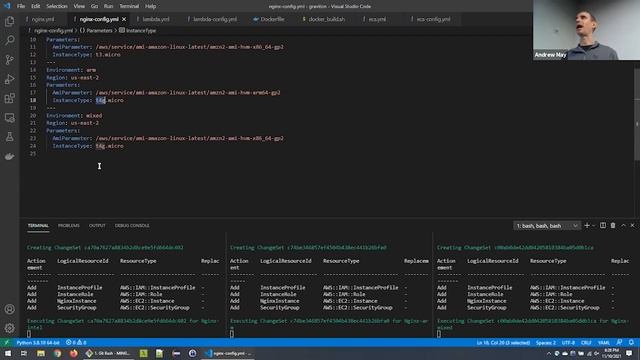Open the Help menu

pyautogui.click(x=151, y=6)
